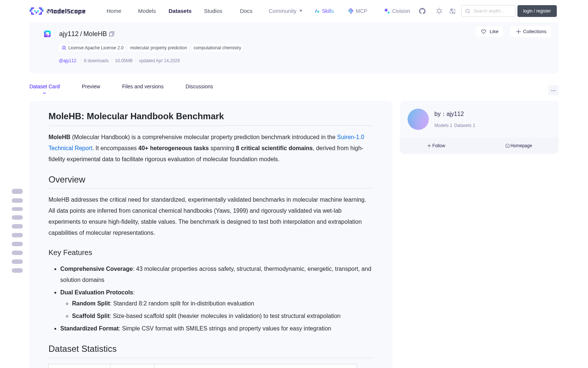The image size is (588, 368).
Task: Click the author's Datasets 1 count
Action: [x=465, y=125]
